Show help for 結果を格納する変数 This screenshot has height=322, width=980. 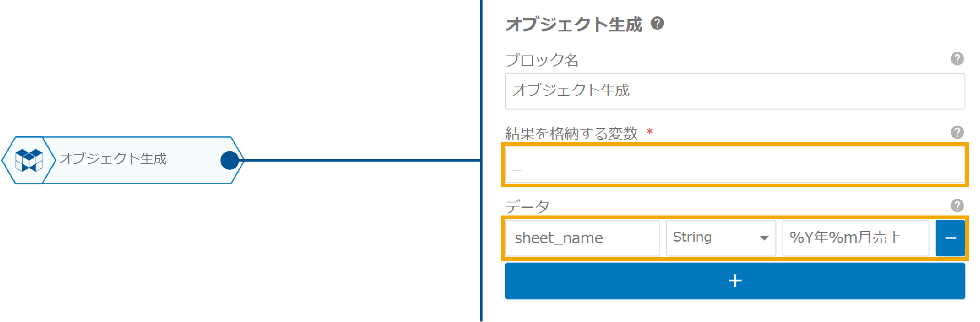(957, 132)
